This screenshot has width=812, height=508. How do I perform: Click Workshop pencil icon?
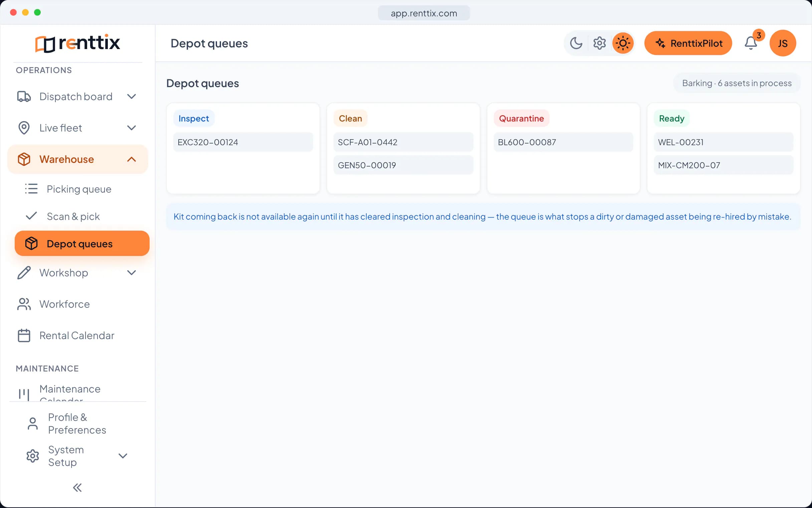pos(24,273)
